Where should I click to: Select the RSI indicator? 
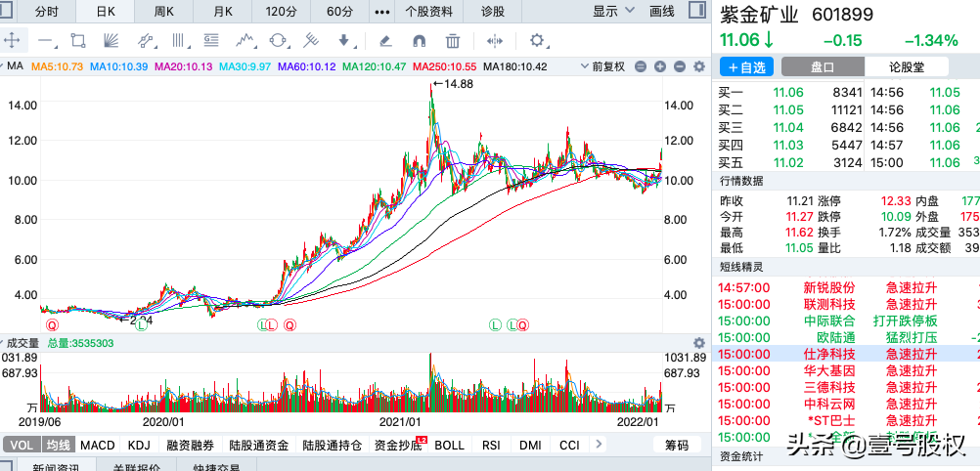(x=491, y=446)
